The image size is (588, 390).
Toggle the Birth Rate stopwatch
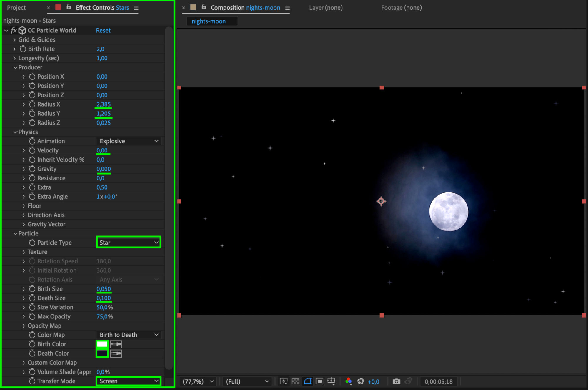[x=23, y=49]
